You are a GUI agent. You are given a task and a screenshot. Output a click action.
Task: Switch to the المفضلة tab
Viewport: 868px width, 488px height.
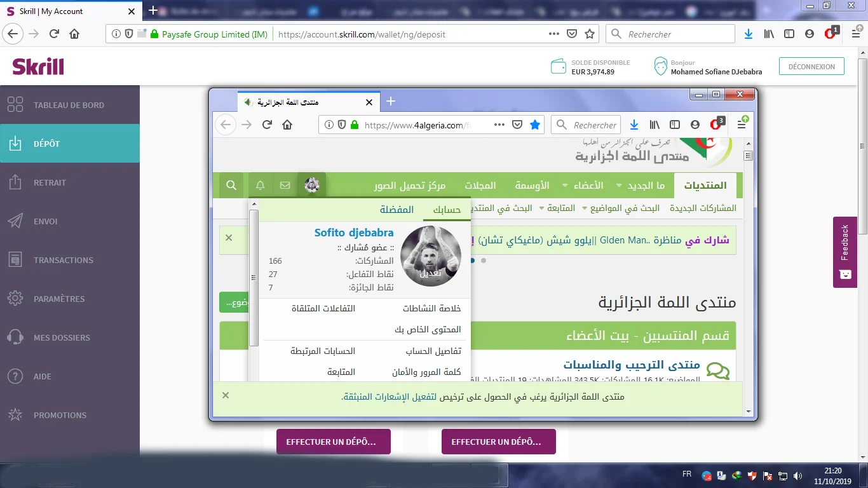pos(397,210)
